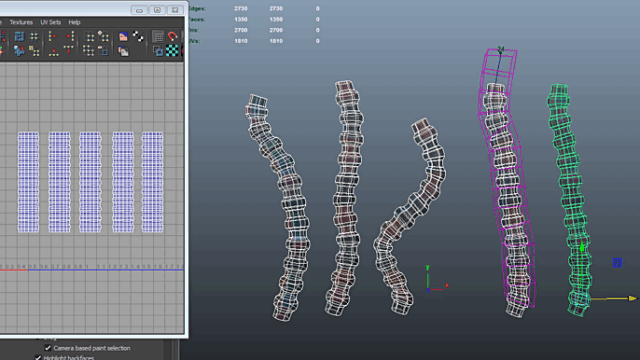Click the UVs label in heads-up display
This screenshot has width=640, height=360.
[x=195, y=41]
